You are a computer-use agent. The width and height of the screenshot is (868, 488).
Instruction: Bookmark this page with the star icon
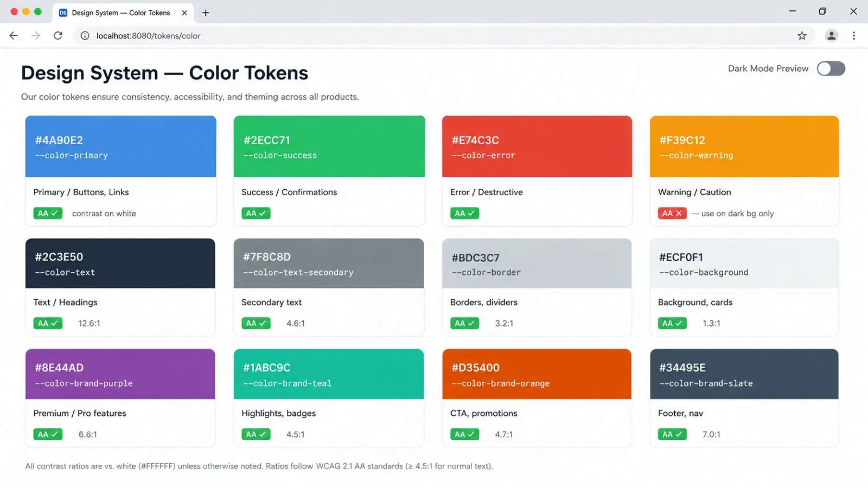click(x=802, y=36)
